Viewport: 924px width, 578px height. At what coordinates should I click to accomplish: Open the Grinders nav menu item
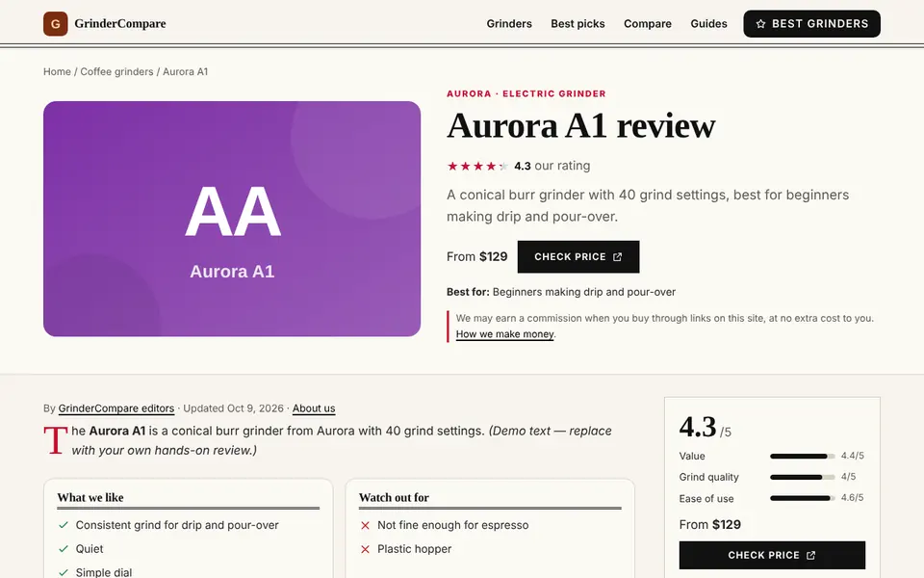[509, 23]
